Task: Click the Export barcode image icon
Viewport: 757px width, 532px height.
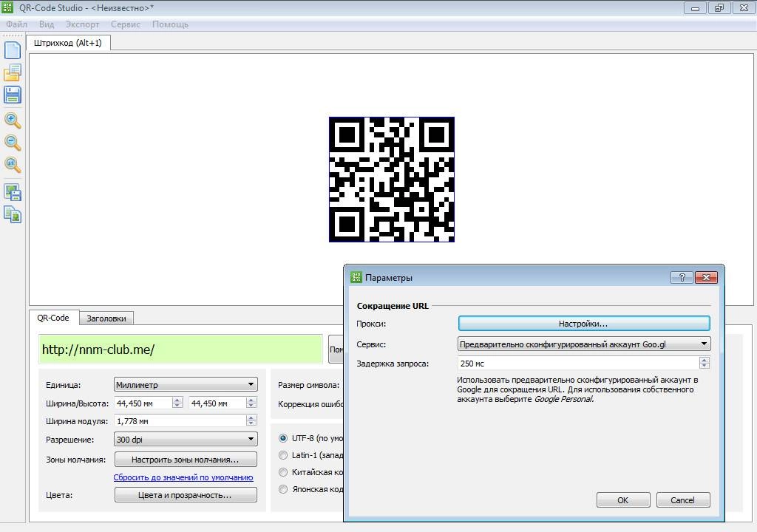Action: (x=13, y=192)
